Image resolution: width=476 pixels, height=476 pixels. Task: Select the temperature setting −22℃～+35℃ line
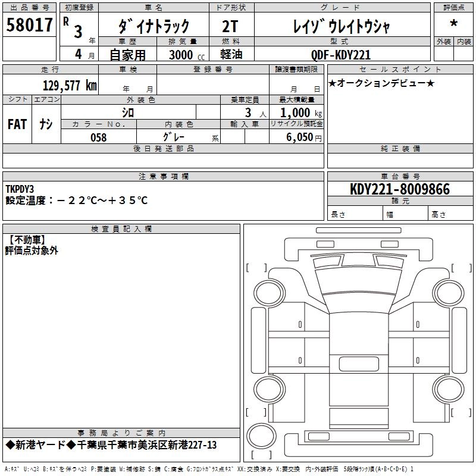77,201
